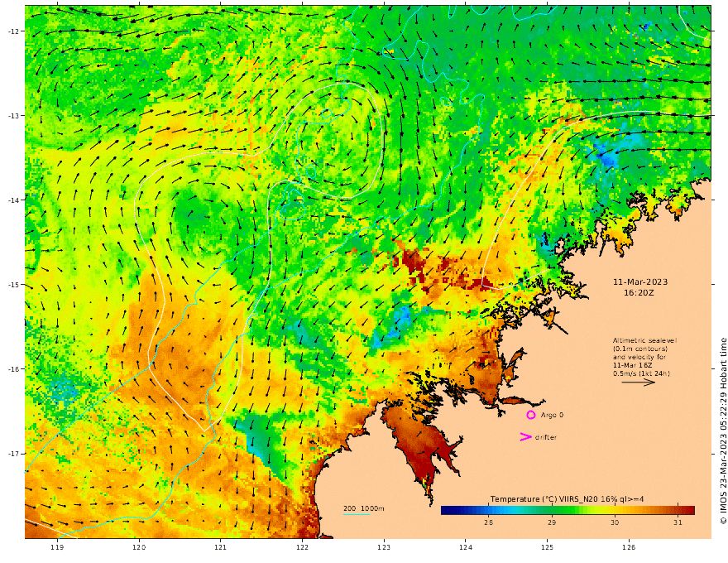Click the latitude axis label -12
Viewport: 728px width, 563px height.
pyautogui.click(x=13, y=31)
